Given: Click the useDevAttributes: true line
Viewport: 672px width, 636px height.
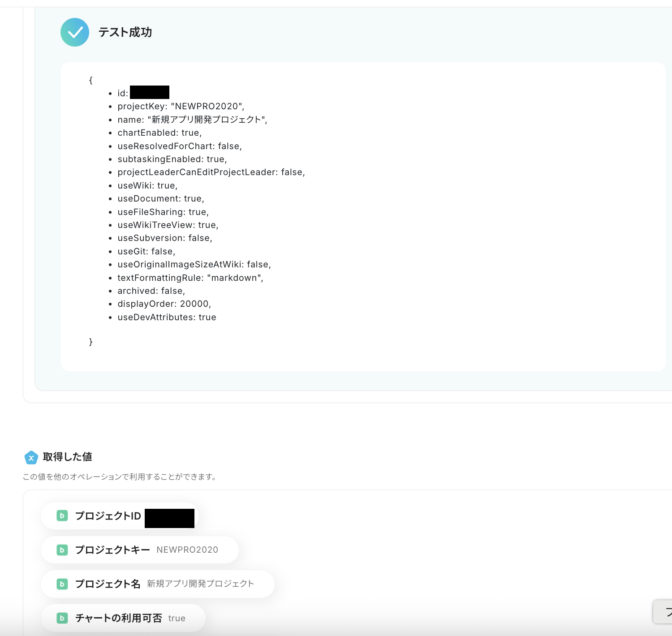Looking at the screenshot, I should click(167, 317).
